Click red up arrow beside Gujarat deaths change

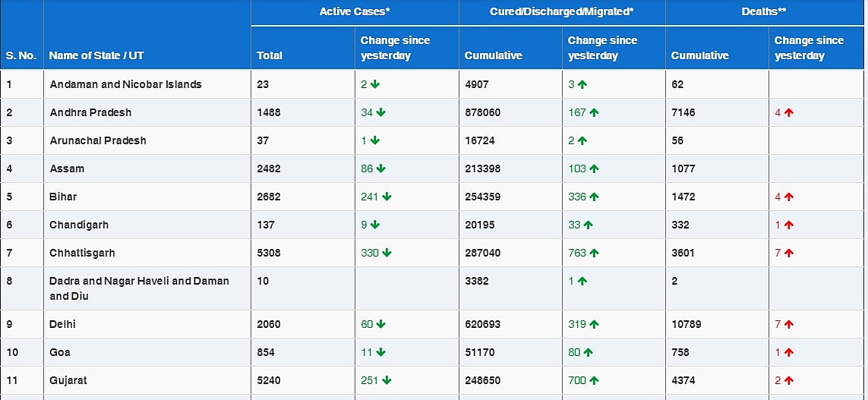click(x=789, y=380)
